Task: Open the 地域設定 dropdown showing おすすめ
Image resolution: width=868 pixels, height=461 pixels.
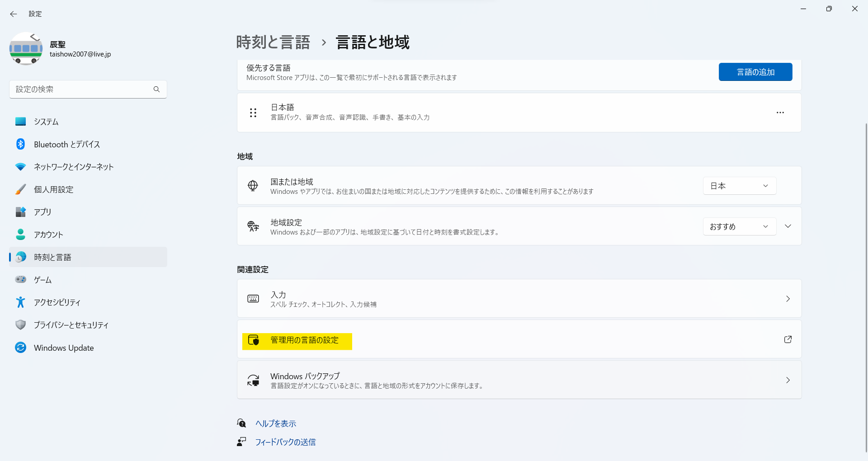Action: pyautogui.click(x=740, y=226)
